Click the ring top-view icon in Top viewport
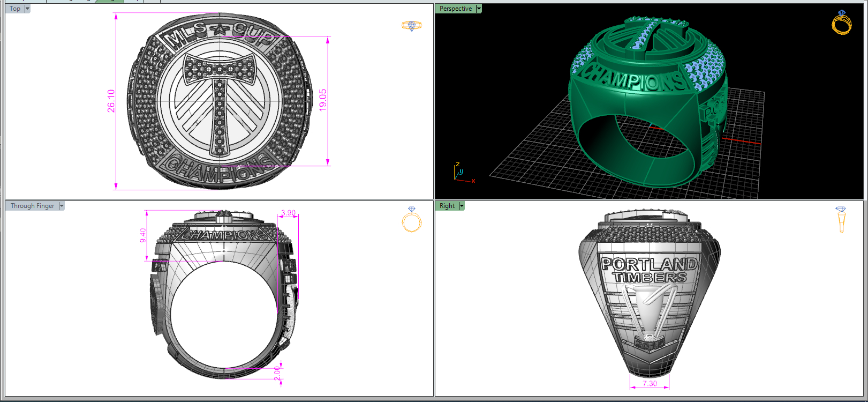 pyautogui.click(x=412, y=26)
